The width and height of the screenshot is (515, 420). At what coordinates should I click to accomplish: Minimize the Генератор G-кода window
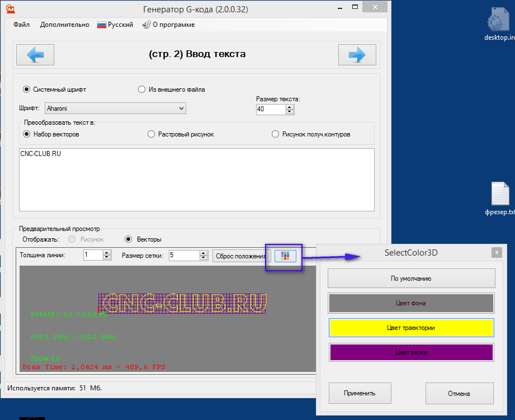click(340, 7)
